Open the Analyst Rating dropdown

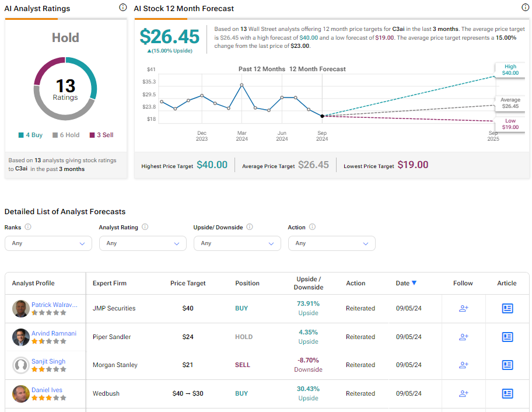[143, 243]
